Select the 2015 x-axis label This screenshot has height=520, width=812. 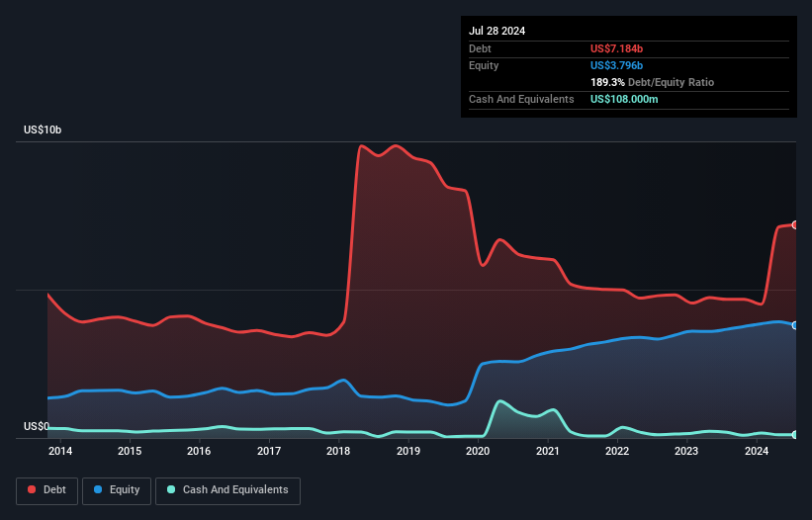click(x=130, y=451)
